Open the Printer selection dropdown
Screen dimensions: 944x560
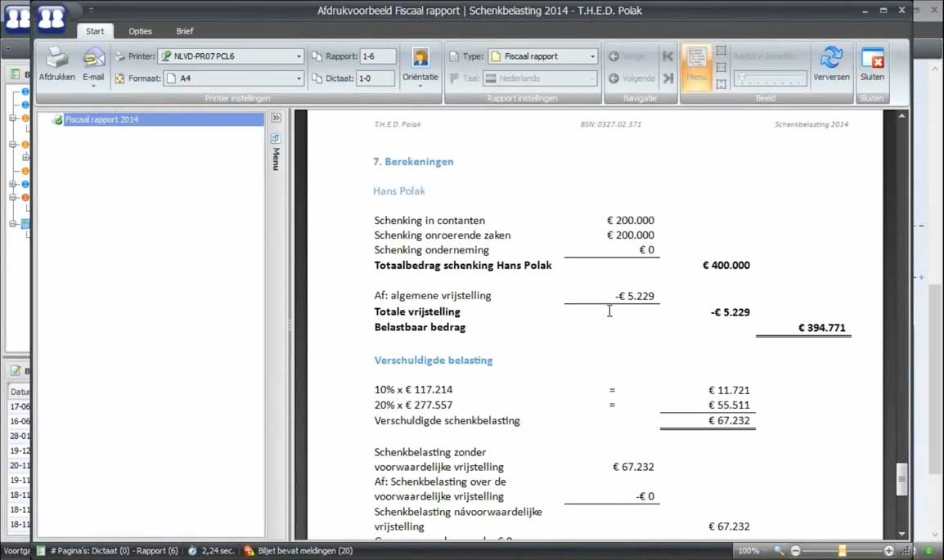click(232, 56)
